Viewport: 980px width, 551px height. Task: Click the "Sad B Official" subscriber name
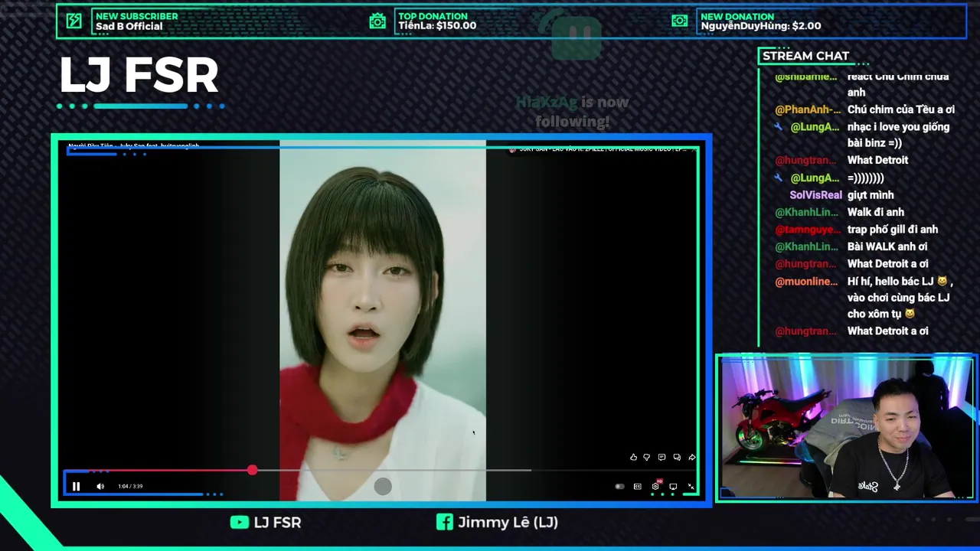pyautogui.click(x=129, y=26)
